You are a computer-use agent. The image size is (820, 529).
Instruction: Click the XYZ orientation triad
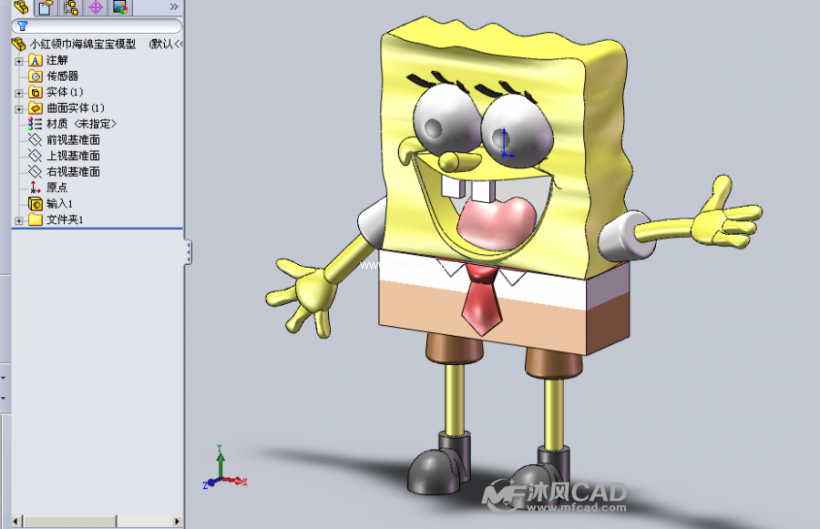(224, 467)
